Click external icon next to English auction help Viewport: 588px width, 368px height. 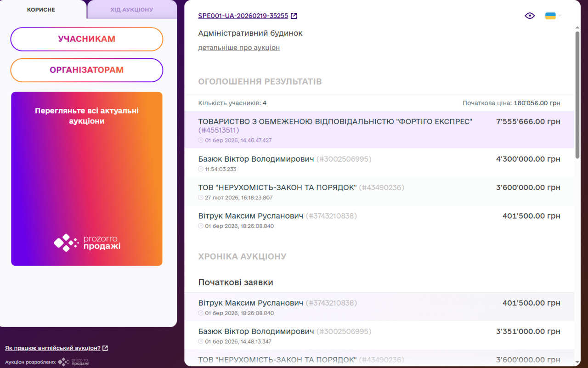[105, 348]
